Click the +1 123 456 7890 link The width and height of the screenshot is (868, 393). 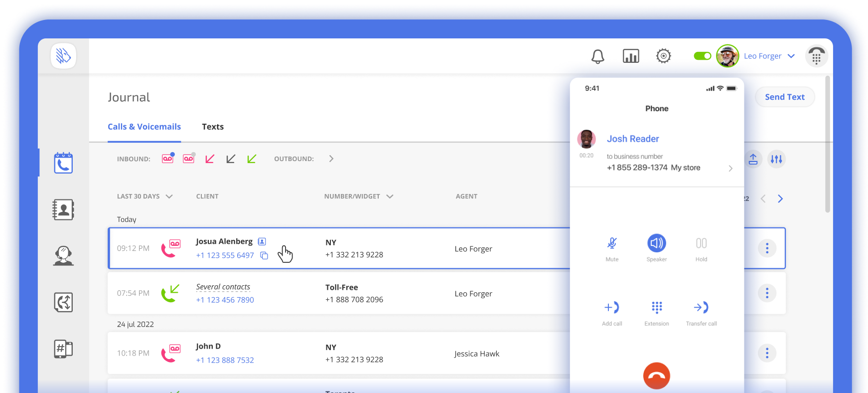[225, 300]
